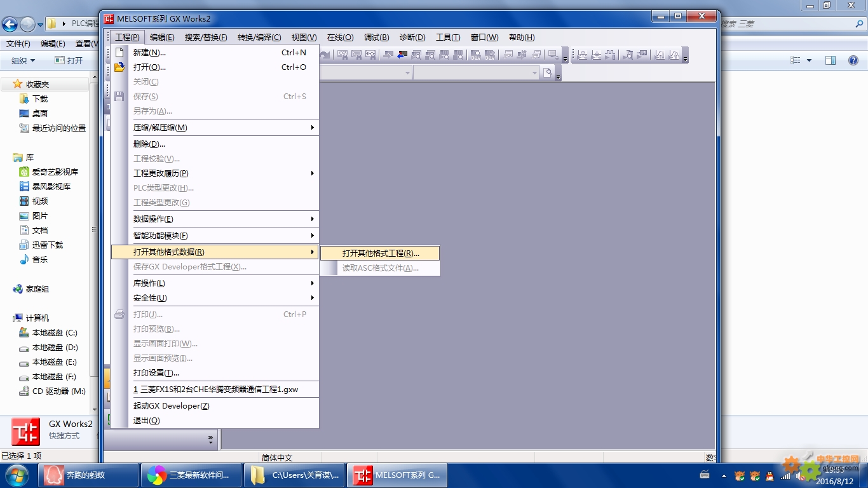
Task: Open the 转换/编译(C) menu
Action: pos(259,37)
